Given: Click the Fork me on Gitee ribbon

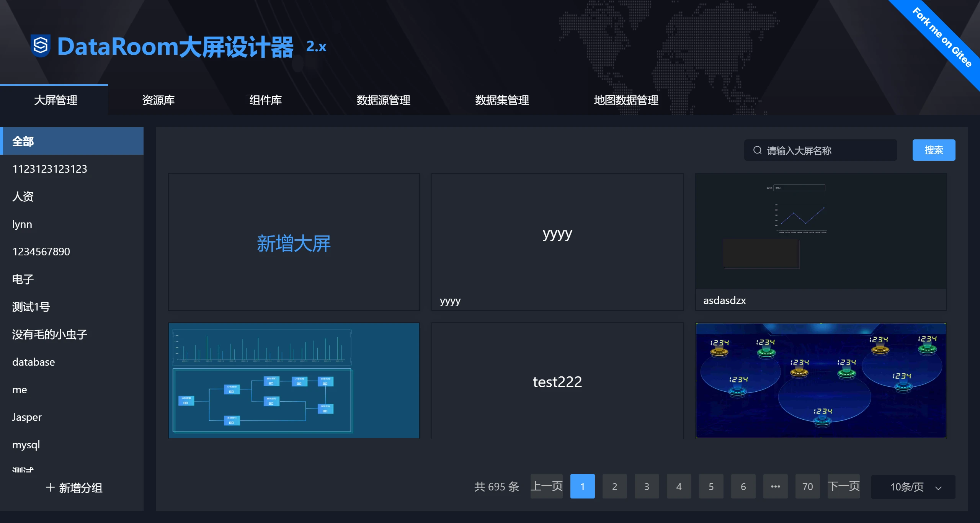Looking at the screenshot, I should point(942,38).
